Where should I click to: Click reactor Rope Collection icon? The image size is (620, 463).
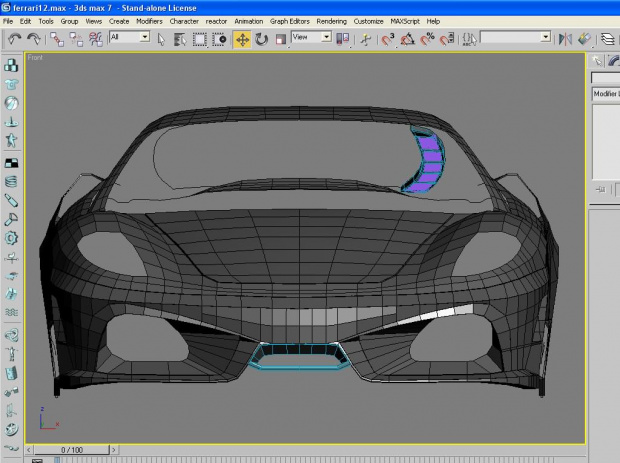[x=11, y=122]
